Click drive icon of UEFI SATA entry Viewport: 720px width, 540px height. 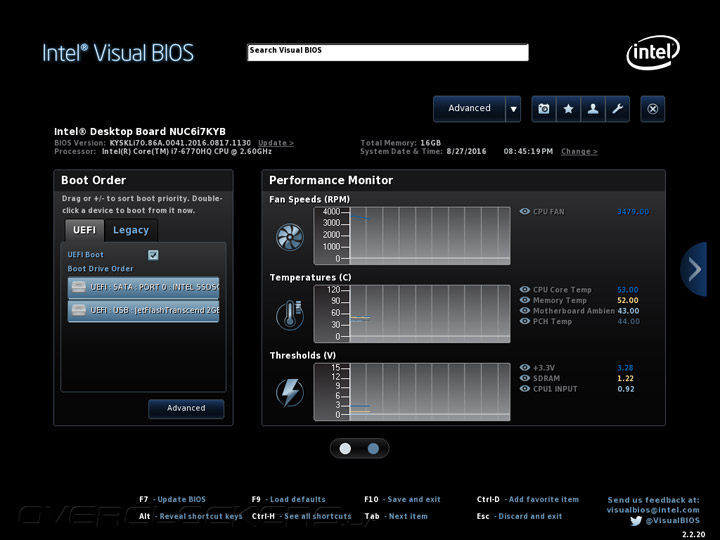coord(79,287)
